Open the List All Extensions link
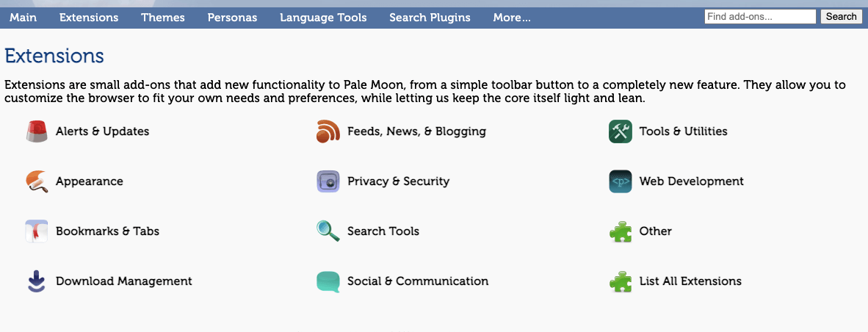Viewport: 868px width, 332px height. coord(690,281)
